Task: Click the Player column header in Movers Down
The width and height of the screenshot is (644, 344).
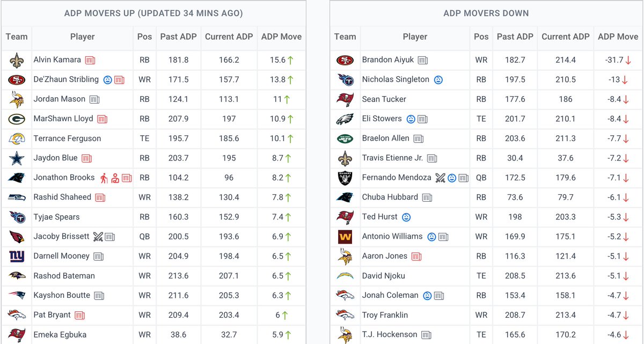Action: tap(415, 37)
